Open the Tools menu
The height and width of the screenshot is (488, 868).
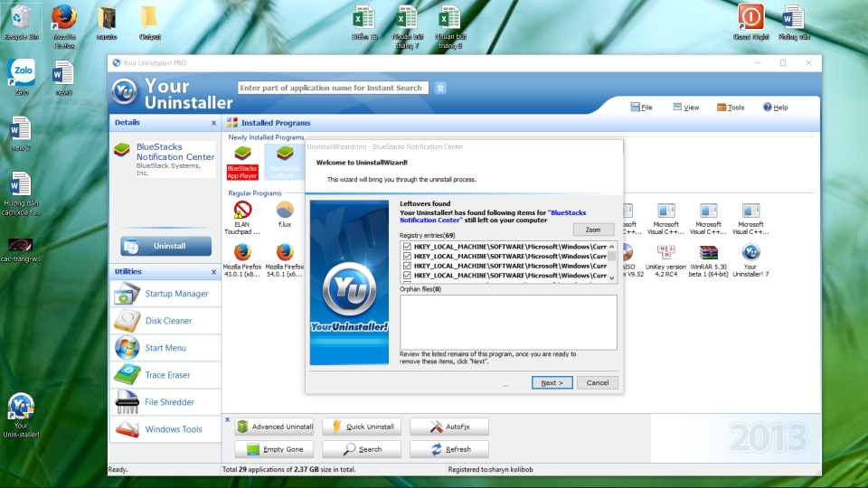[x=731, y=108]
